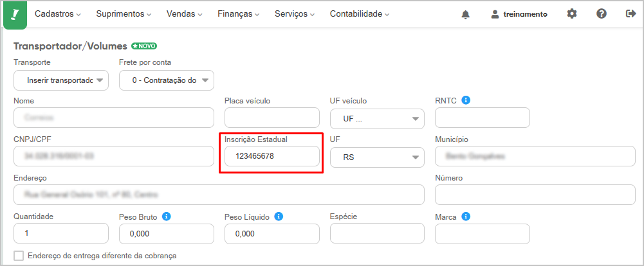This screenshot has width=644, height=266.
Task: Show the RNTC info icon
Action: coord(466,100)
